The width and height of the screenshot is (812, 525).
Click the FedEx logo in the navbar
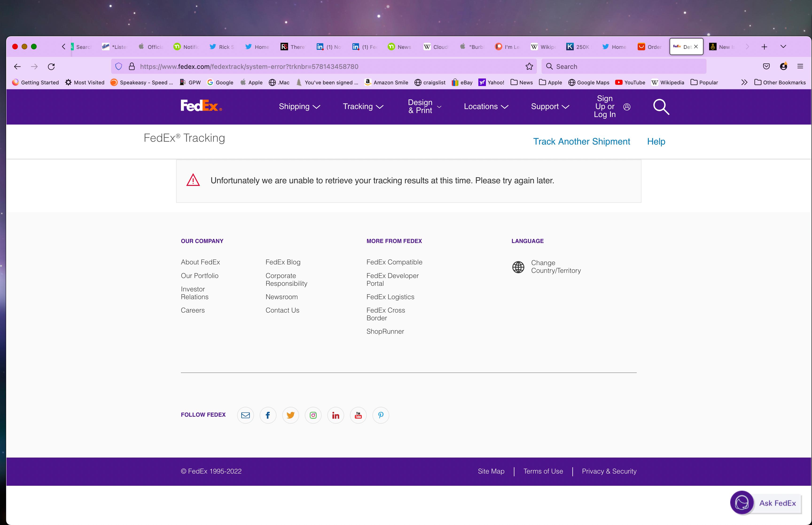(201, 106)
